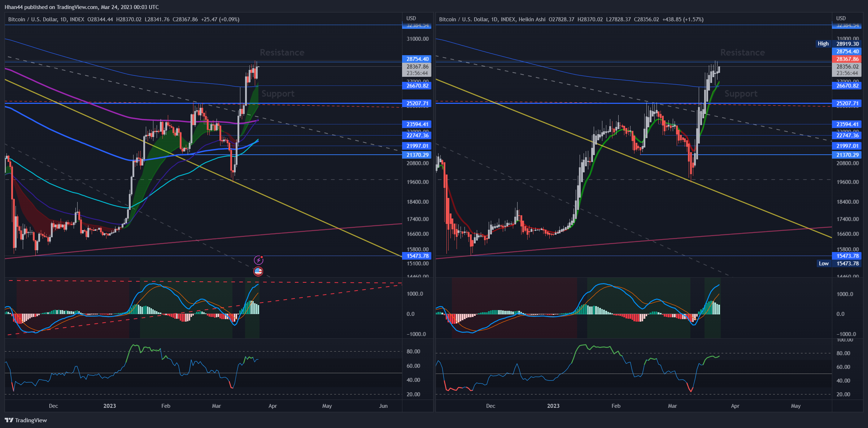Click 2023 on right chart time axis
This screenshot has width=868, height=428.
(x=553, y=406)
